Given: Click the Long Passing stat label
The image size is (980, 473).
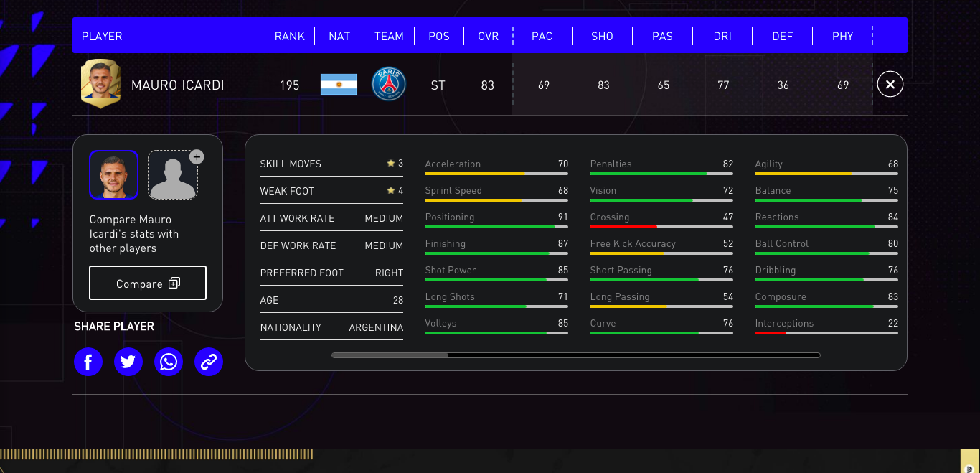Looking at the screenshot, I should click(620, 296).
